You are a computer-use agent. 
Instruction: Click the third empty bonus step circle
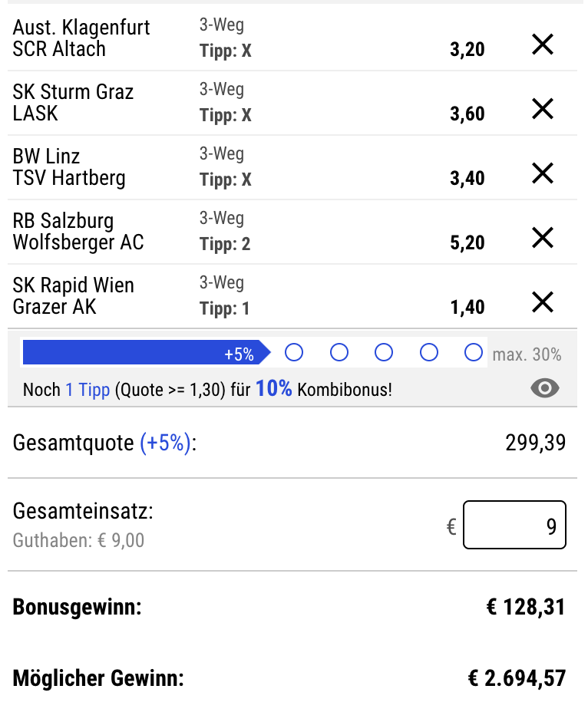click(x=384, y=352)
